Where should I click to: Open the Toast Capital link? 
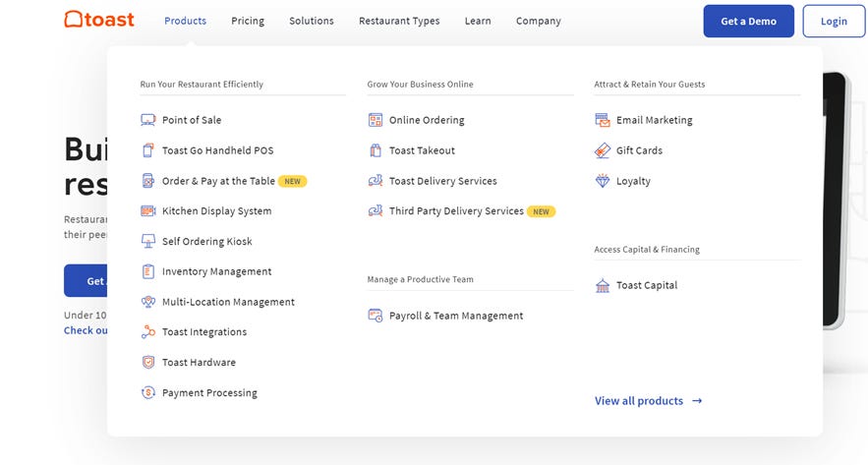pyautogui.click(x=647, y=286)
